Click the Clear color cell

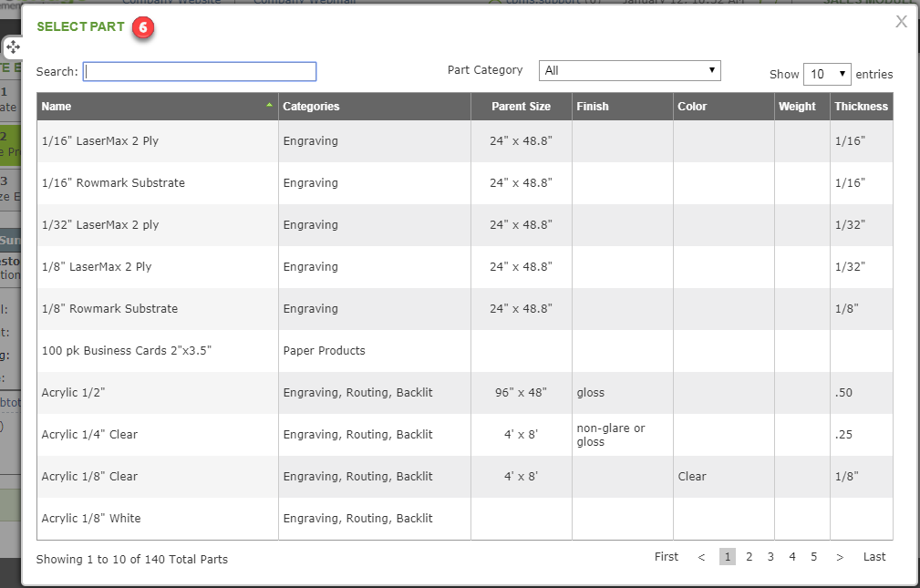[x=723, y=477]
